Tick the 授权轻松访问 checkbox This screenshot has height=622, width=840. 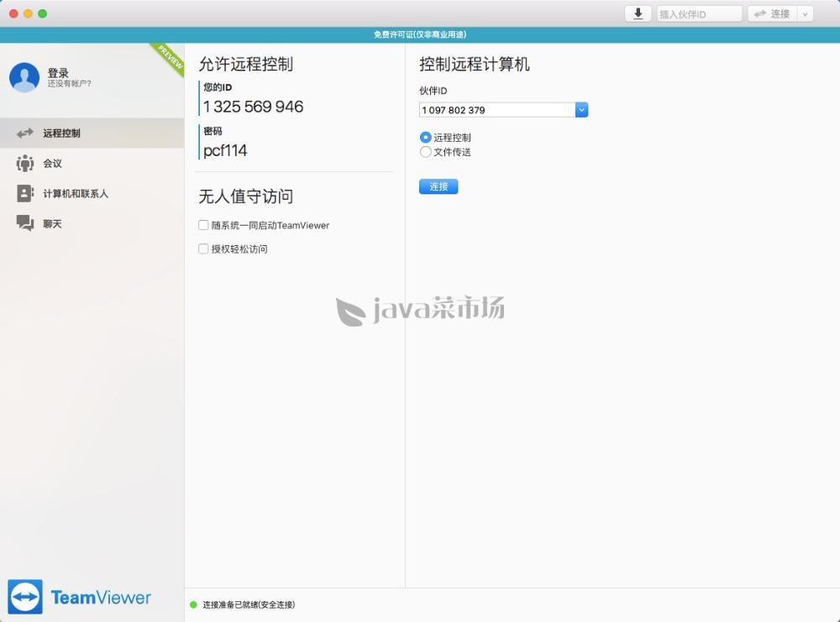(x=203, y=249)
